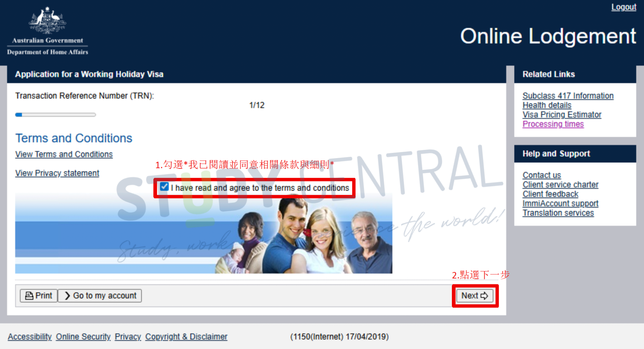Click the arrow icon on Next button
This screenshot has width=644, height=349.
click(484, 296)
